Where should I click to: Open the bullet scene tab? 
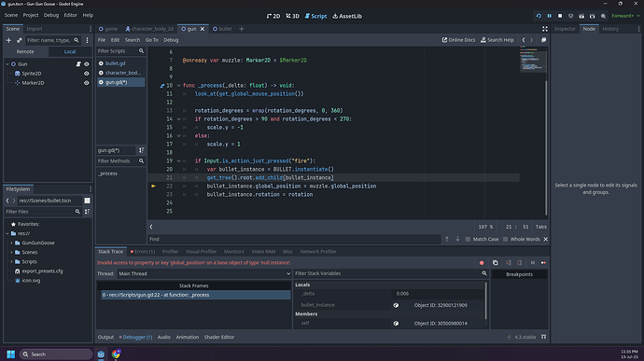(222, 29)
